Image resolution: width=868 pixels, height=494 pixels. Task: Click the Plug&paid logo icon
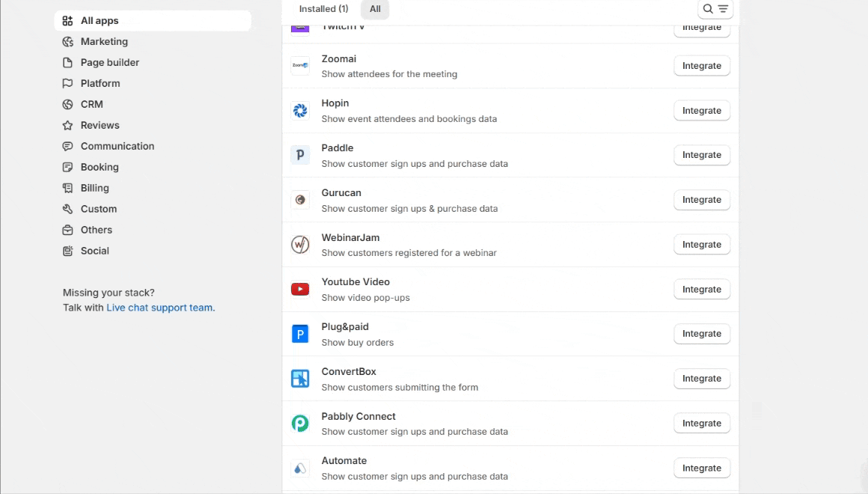(300, 334)
